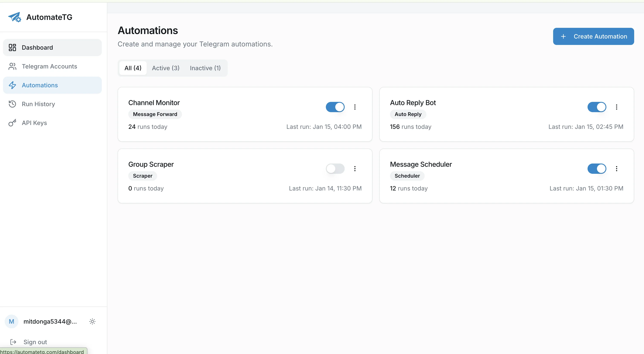The height and width of the screenshot is (354, 644).
Task: Click the API Keys key icon
Action: click(x=12, y=123)
